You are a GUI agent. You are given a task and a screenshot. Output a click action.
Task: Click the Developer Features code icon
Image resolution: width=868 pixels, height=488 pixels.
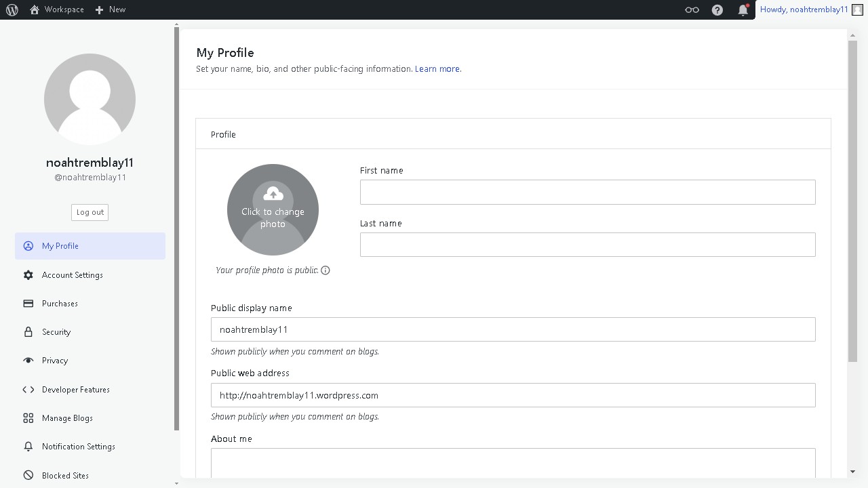[x=28, y=390]
